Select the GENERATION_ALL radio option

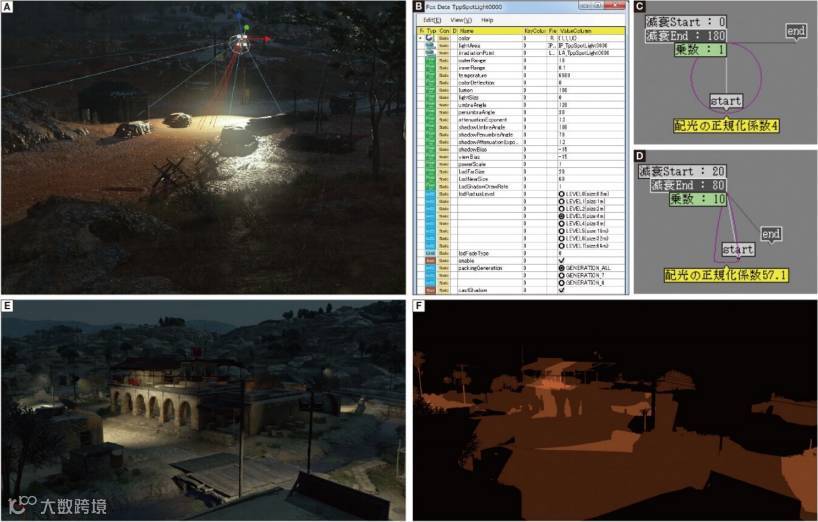pos(561,268)
